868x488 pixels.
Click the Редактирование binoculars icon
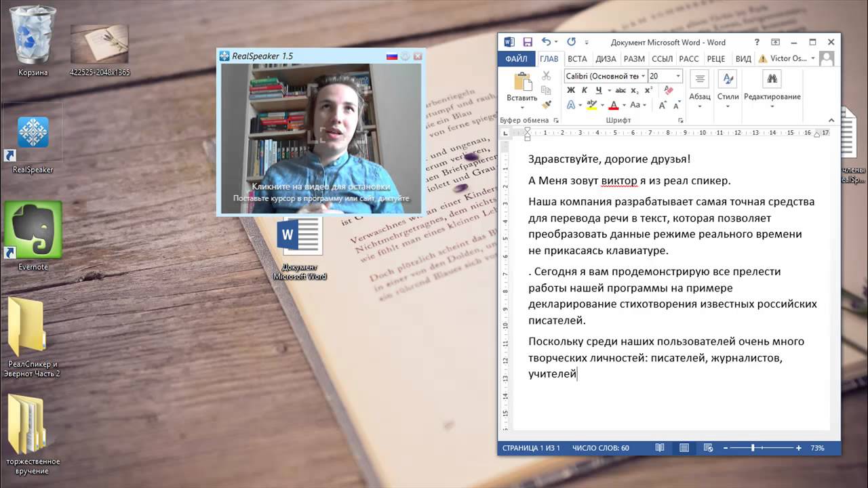click(772, 80)
